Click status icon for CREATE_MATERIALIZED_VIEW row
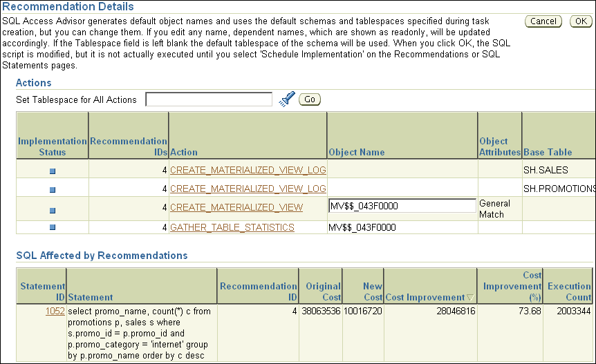Screen dimensions: 596x364 click(x=53, y=209)
